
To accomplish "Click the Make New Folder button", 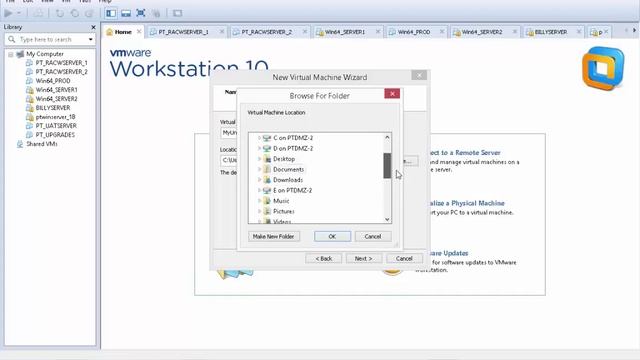I will 273,236.
